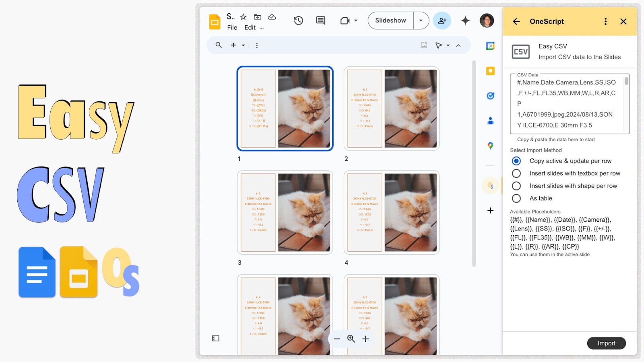Click CSV Data field scrollbar
Screen dimensions: 644x362
tap(626, 82)
